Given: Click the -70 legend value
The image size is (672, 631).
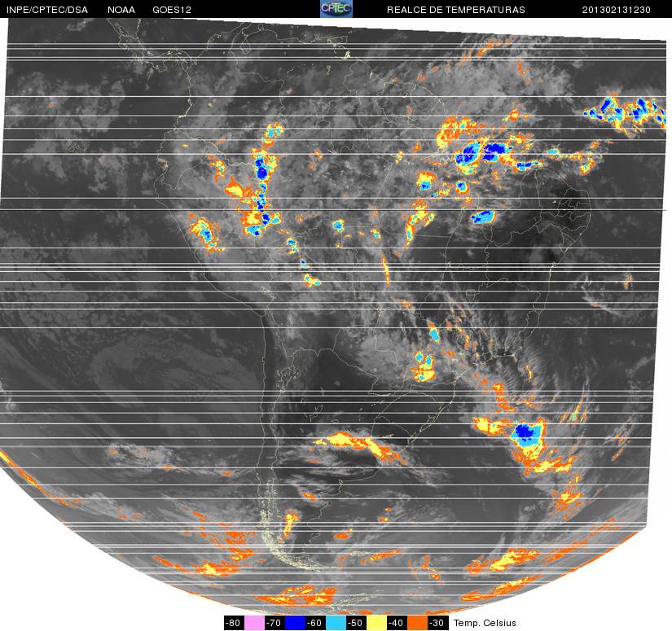Looking at the screenshot, I should pyautogui.click(x=275, y=623).
